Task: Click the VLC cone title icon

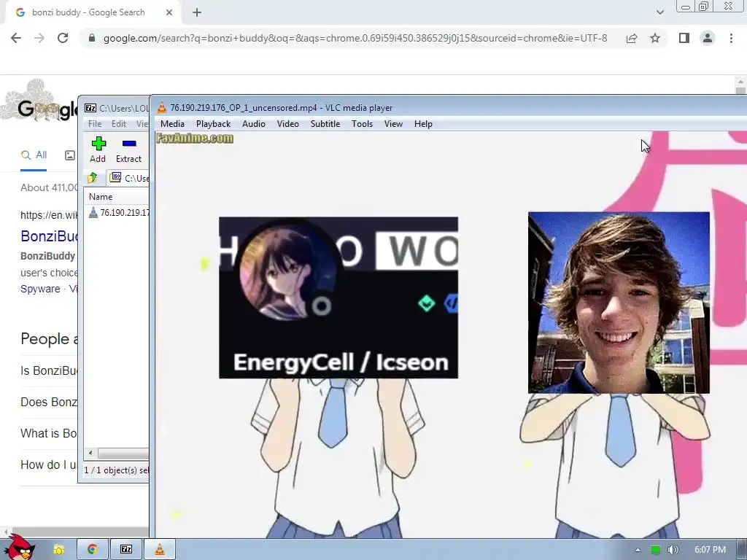Action: tap(162, 108)
